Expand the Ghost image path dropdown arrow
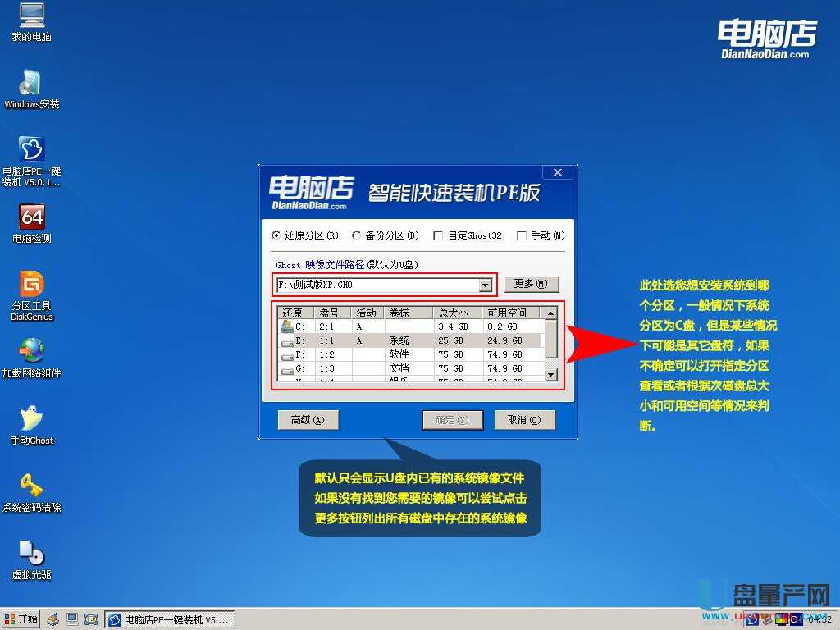840x630 pixels. (486, 285)
